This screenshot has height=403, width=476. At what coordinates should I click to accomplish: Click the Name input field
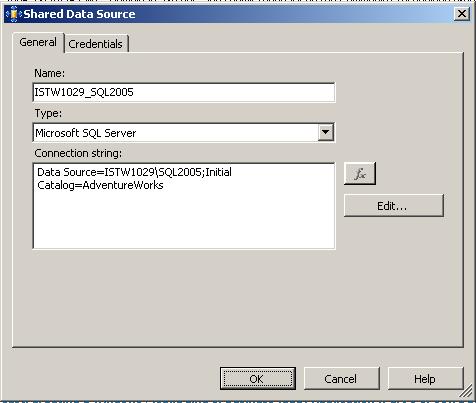click(x=184, y=92)
